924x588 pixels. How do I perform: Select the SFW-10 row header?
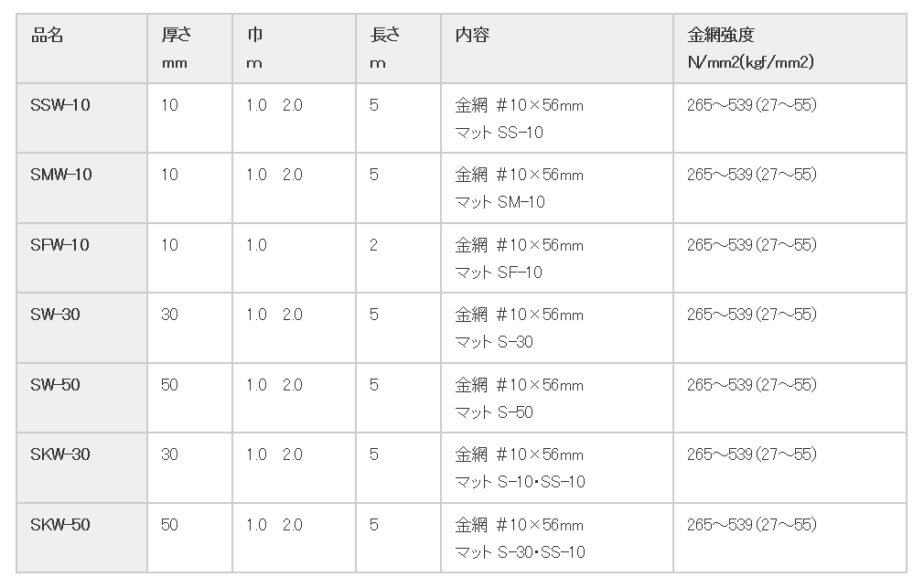click(82, 258)
